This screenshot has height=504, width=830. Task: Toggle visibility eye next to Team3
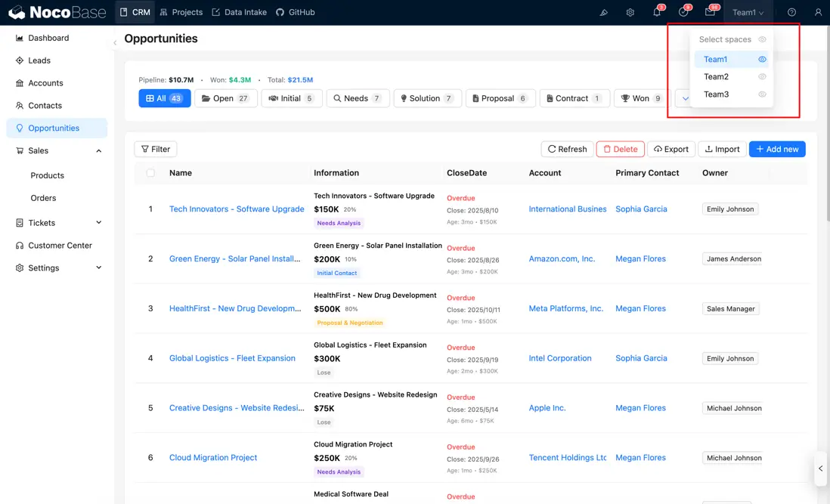762,94
